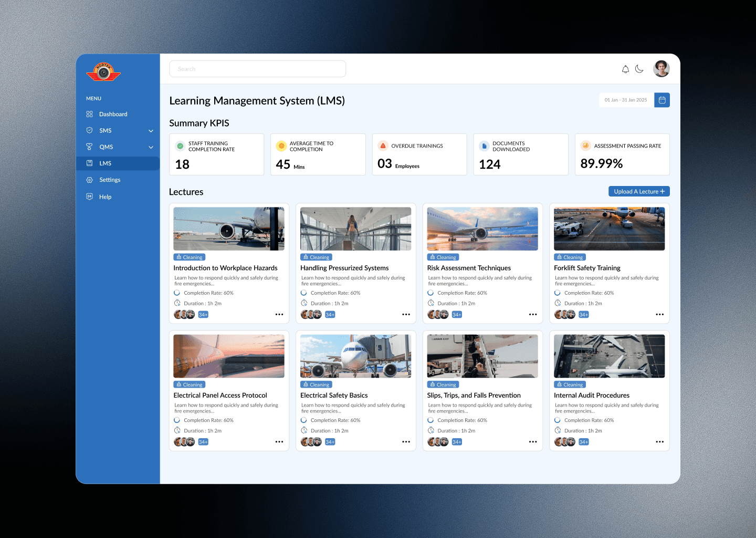The image size is (756, 538).
Task: Expand the QMS submenu chevron
Action: [151, 147]
